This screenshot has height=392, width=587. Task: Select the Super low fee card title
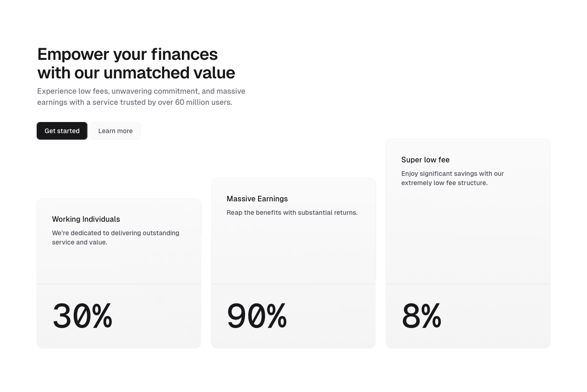point(426,160)
